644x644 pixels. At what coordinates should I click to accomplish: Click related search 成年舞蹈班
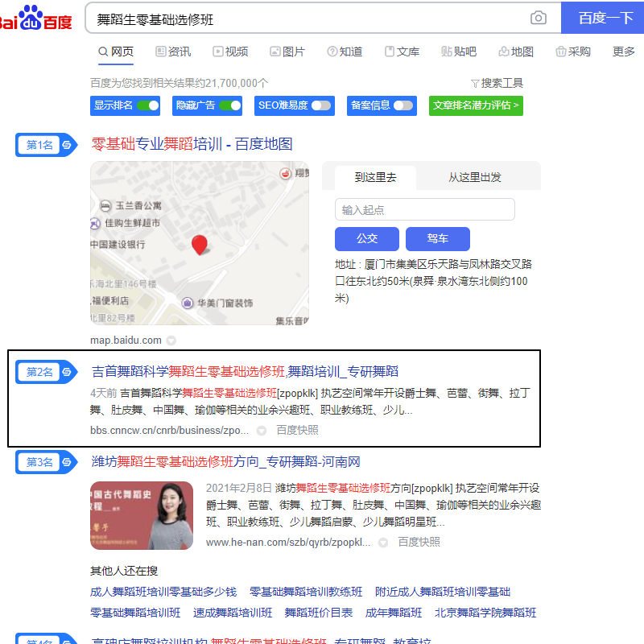click(x=394, y=613)
